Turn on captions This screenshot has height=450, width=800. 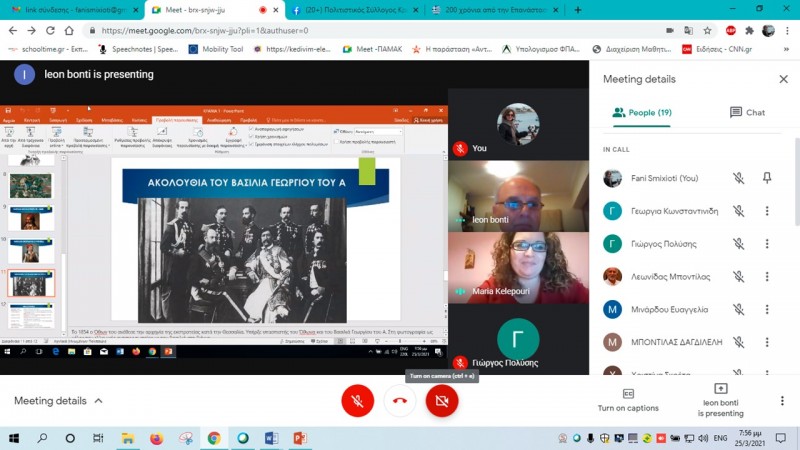(x=628, y=400)
